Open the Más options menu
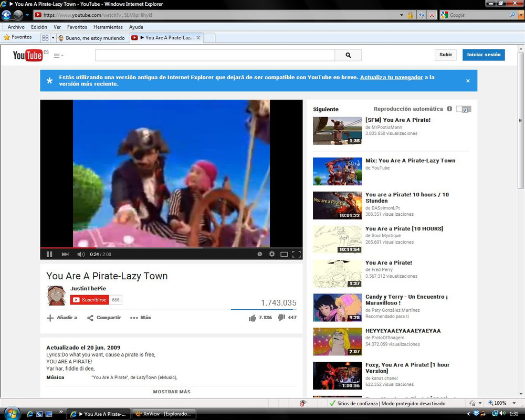525x420 pixels. point(141,318)
